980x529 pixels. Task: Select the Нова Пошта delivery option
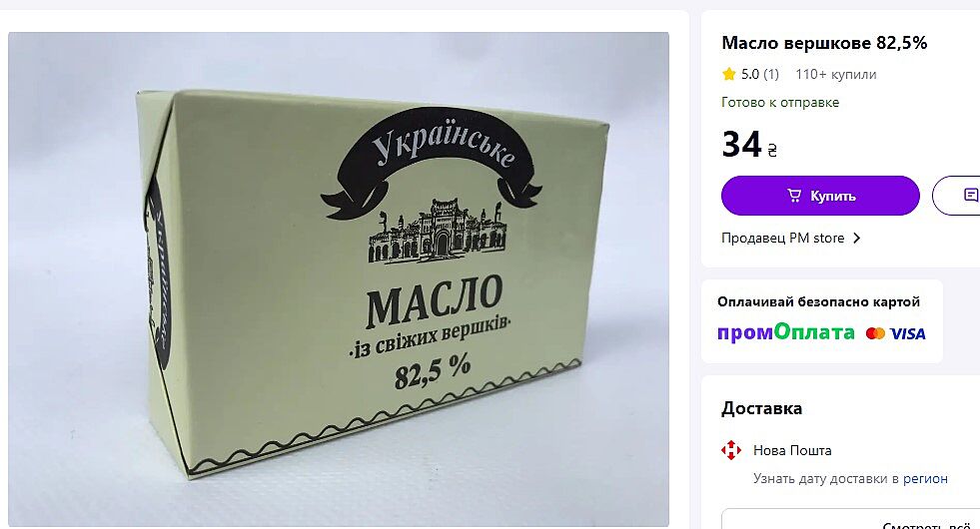point(792,450)
